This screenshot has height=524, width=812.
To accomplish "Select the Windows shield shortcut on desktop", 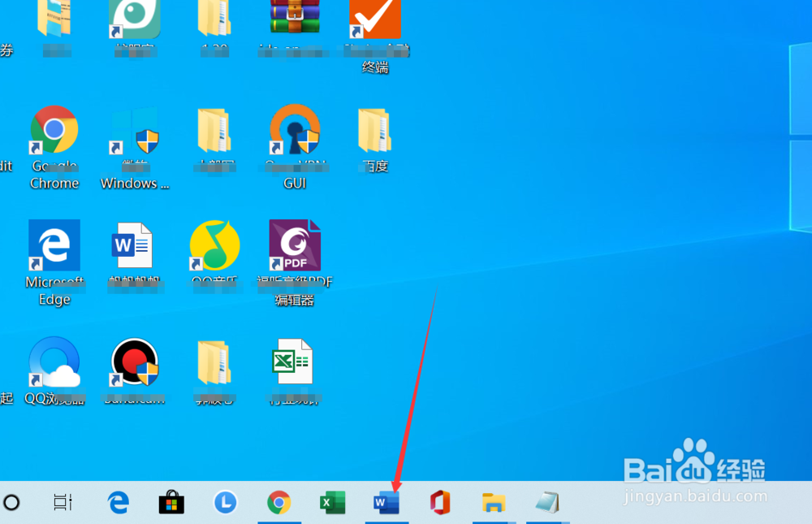I will [x=135, y=131].
